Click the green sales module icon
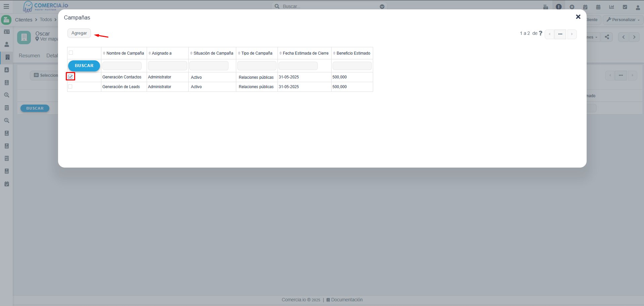This screenshot has height=306, width=644. point(6,20)
